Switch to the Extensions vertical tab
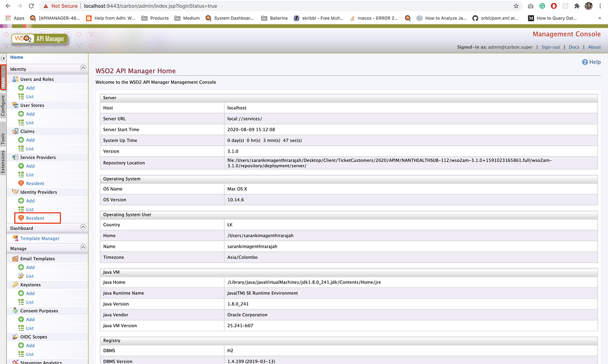 point(3,162)
